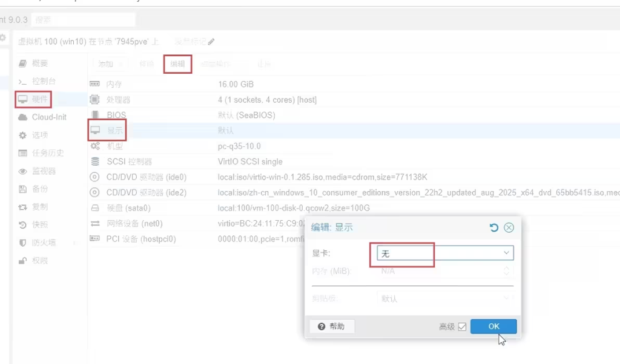Open the 快照 snapshots section

[39, 224]
